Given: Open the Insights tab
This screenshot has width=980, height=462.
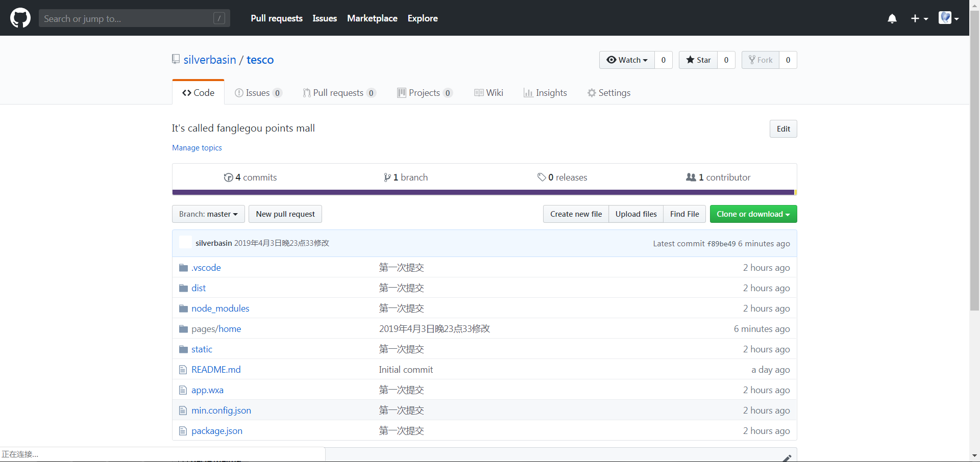Looking at the screenshot, I should (x=545, y=93).
